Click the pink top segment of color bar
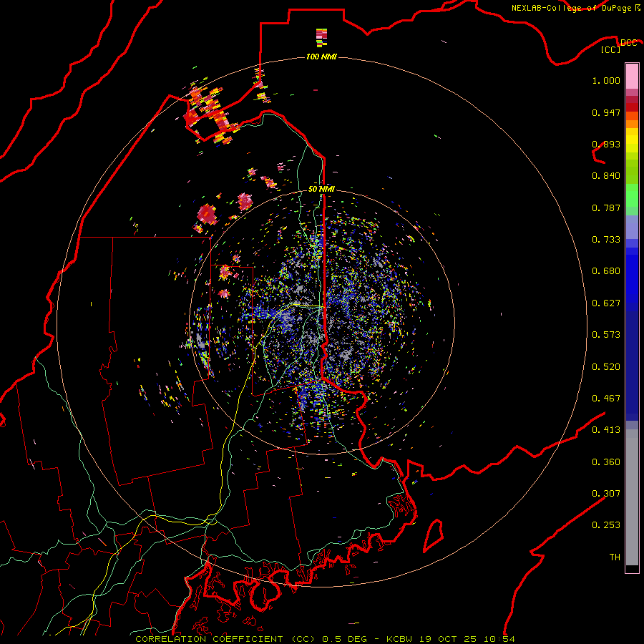 (x=632, y=77)
